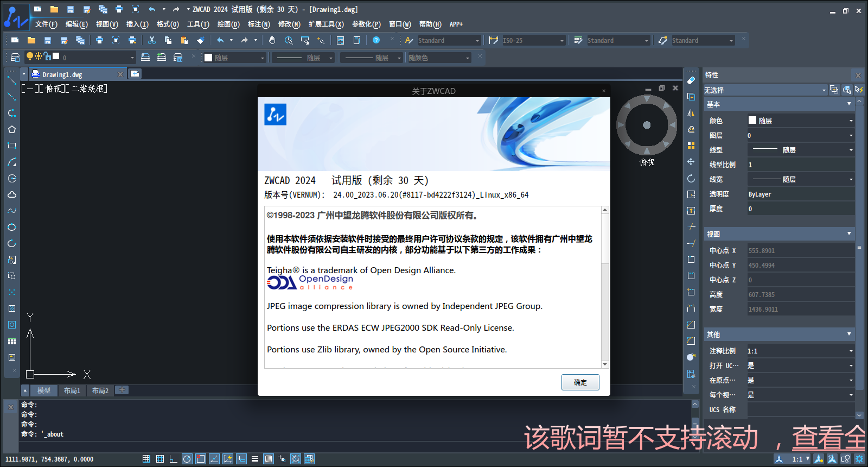Image resolution: width=868 pixels, height=467 pixels.
Task: Switch to the 布局1 layout tab
Action: pos(72,390)
